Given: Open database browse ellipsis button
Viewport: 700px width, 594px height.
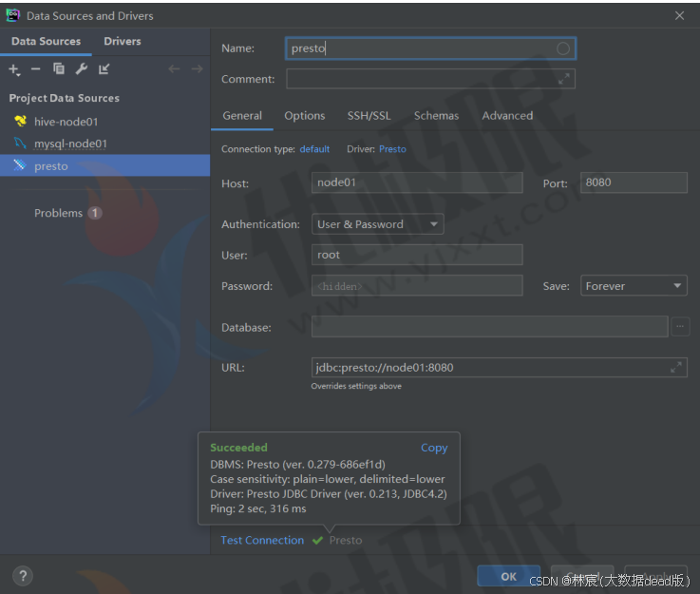Looking at the screenshot, I should [x=680, y=327].
